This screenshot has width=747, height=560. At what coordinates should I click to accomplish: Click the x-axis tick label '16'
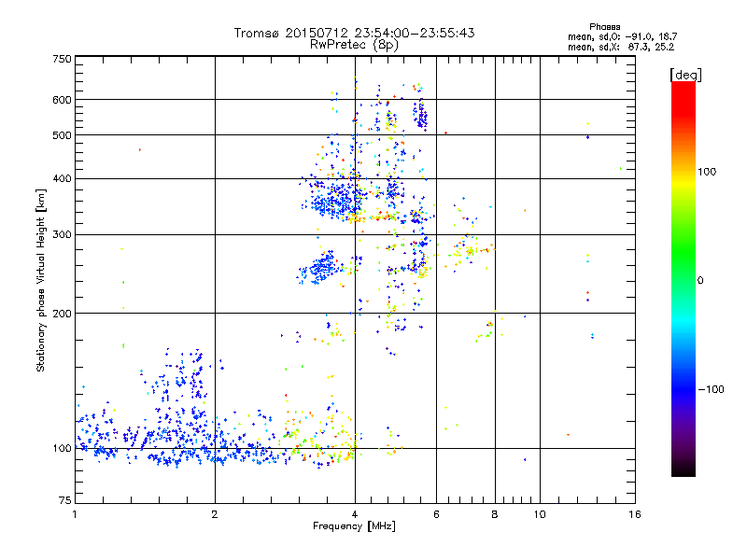(x=635, y=514)
